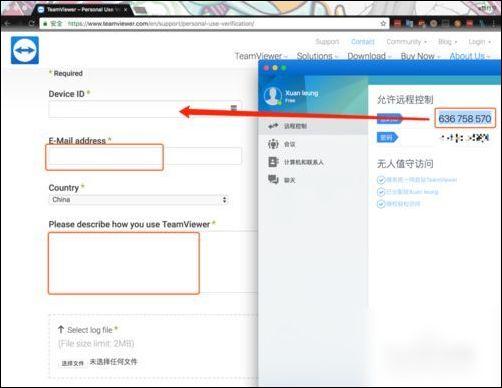Click the 选择文件 choose file button

tap(72, 363)
